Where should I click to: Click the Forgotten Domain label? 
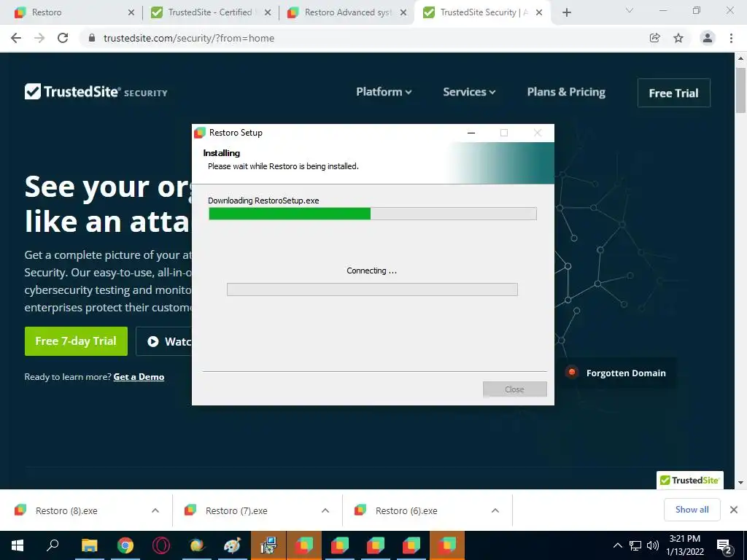click(626, 373)
